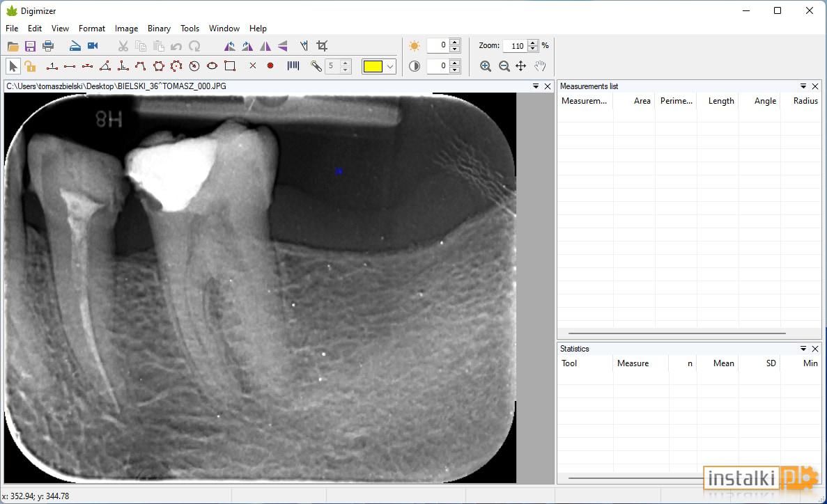
Task: Click the Zoom in magnifier icon
Action: (485, 66)
